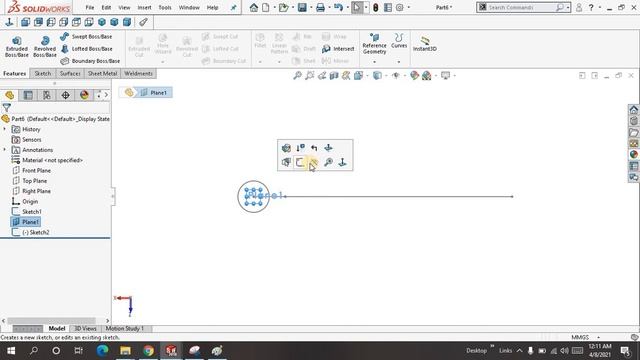Switch to the Weldments ribbon tab

(138, 73)
